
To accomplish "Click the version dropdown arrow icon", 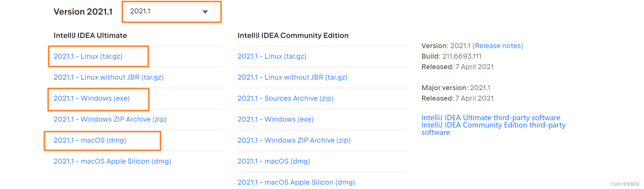I will tap(205, 12).
